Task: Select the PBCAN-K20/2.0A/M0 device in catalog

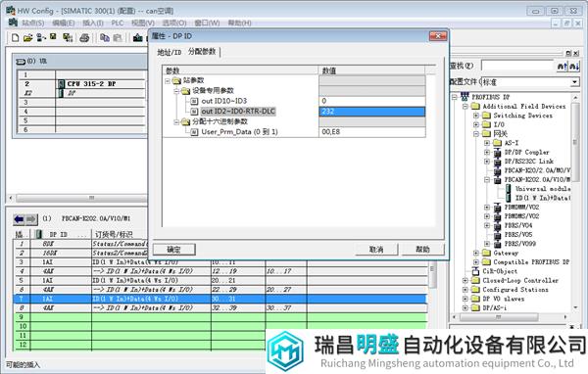Action: [x=537, y=170]
